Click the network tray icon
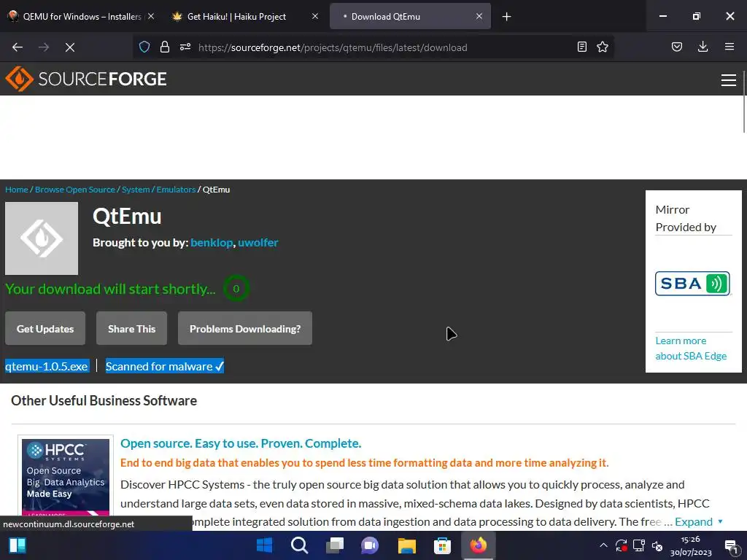 pyautogui.click(x=639, y=545)
